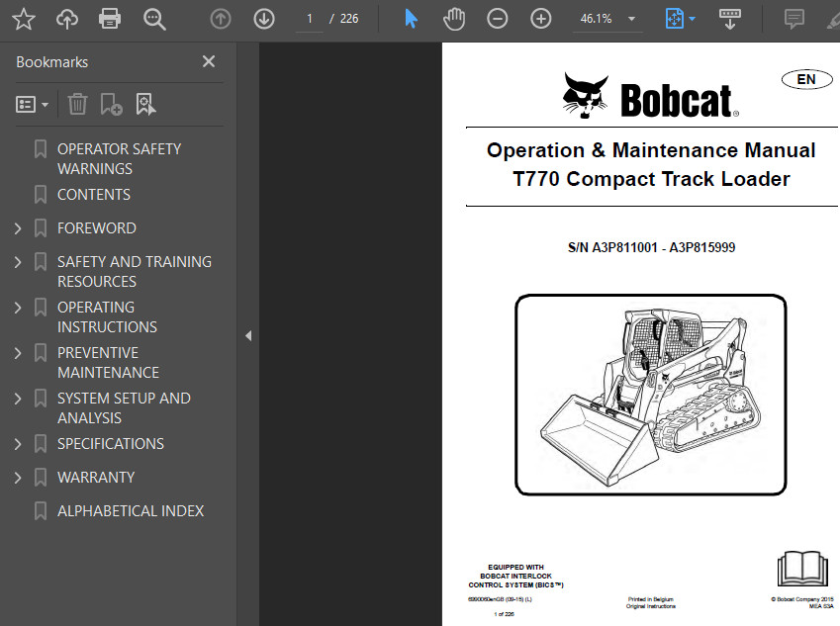The height and width of the screenshot is (626, 840).
Task: Zoom out with minus button
Action: point(497,19)
